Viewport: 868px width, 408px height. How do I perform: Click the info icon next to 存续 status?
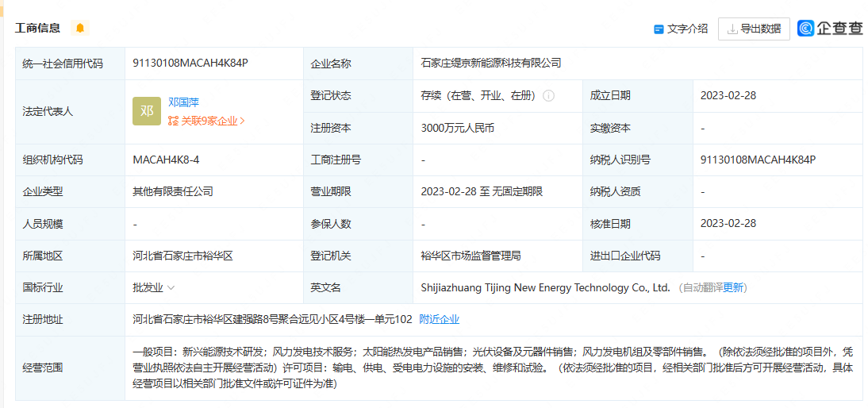[x=549, y=96]
